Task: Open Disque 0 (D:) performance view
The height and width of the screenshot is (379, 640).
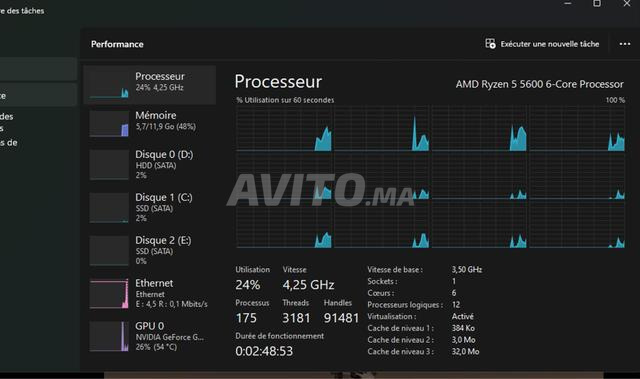Action: click(150, 164)
